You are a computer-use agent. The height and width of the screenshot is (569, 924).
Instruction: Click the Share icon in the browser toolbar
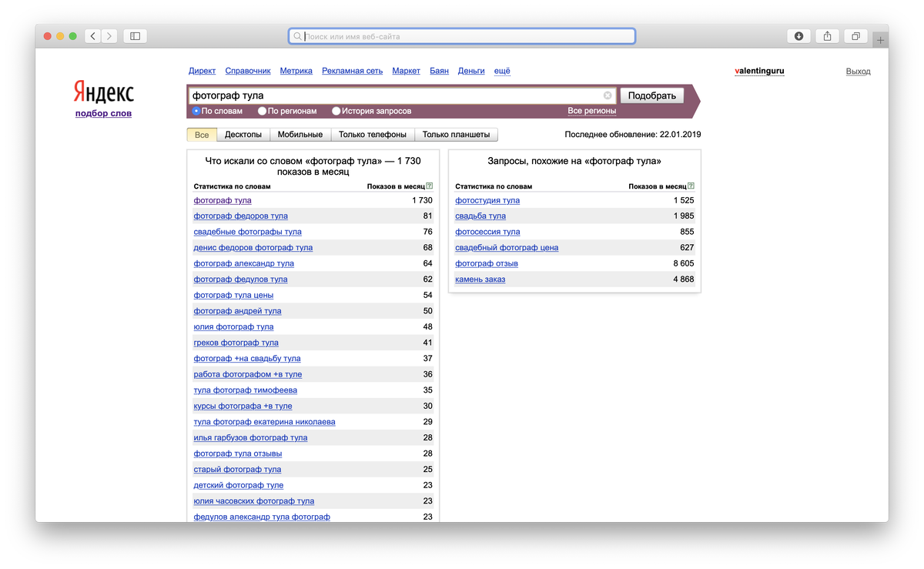tap(826, 35)
